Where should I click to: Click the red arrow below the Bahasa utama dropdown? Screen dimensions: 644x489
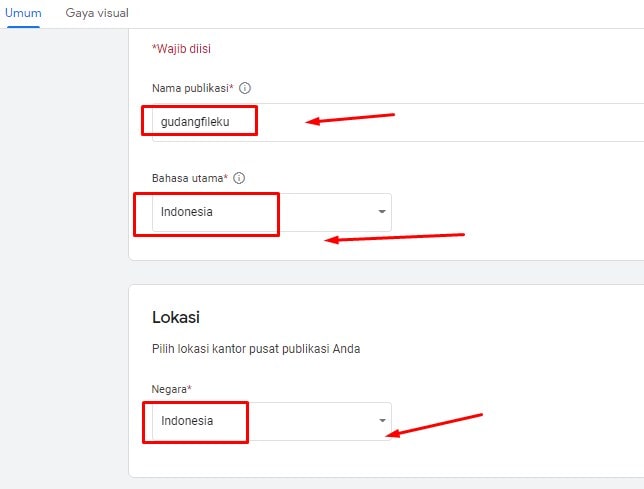[x=396, y=238]
